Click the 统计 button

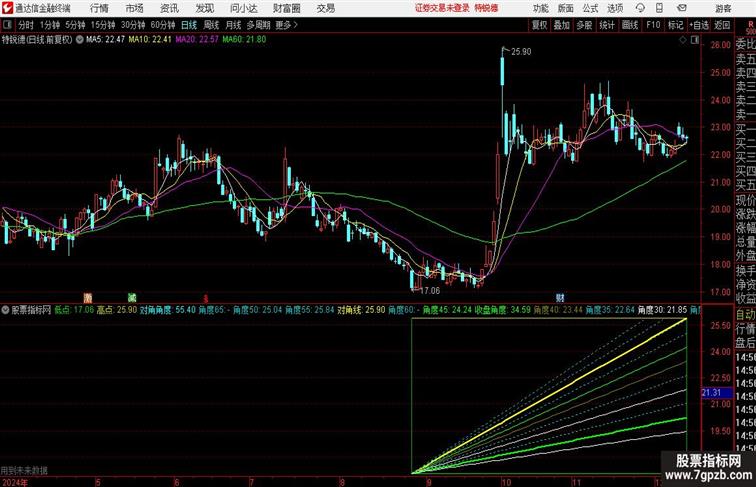point(607,25)
